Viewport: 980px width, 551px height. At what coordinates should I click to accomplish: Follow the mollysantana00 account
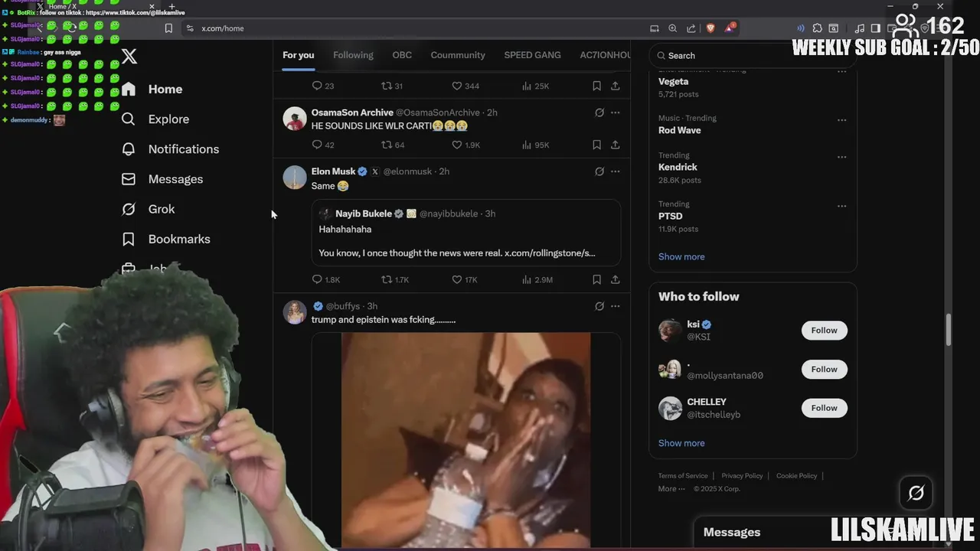pyautogui.click(x=824, y=369)
